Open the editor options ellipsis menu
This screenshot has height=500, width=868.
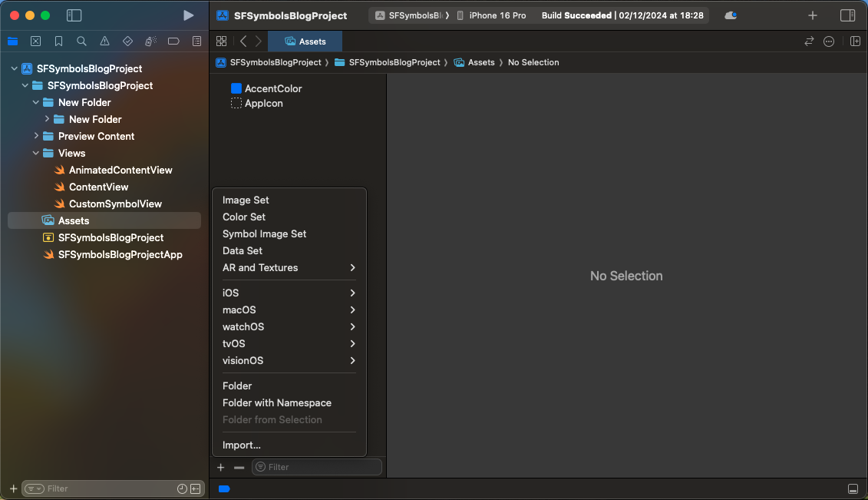[x=829, y=41]
